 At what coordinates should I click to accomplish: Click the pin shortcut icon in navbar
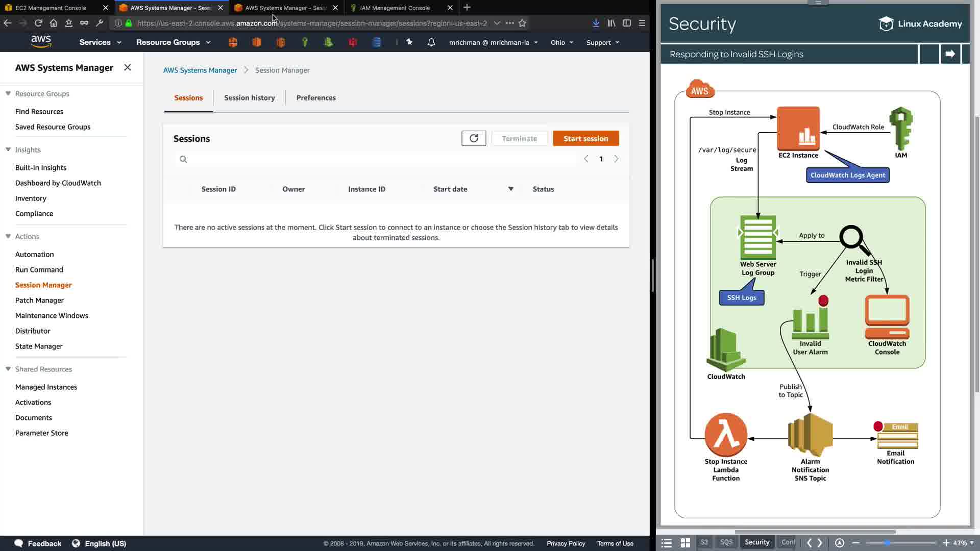(x=409, y=42)
